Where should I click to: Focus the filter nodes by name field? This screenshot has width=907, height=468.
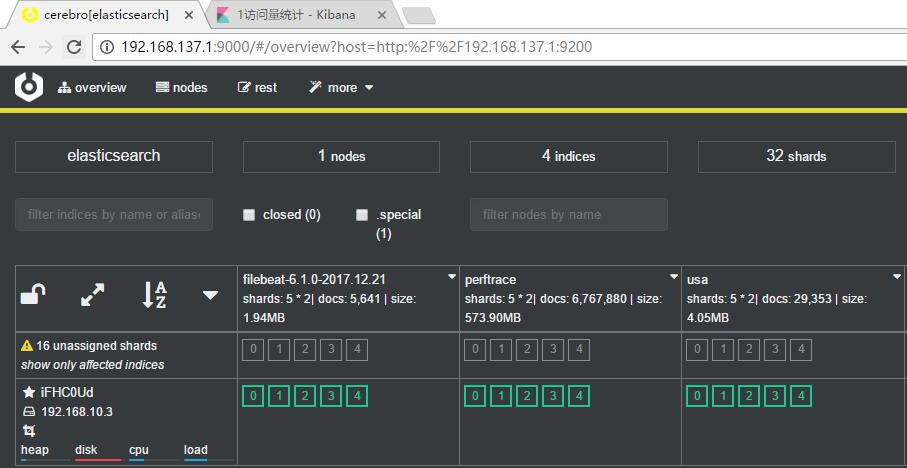[569, 215]
